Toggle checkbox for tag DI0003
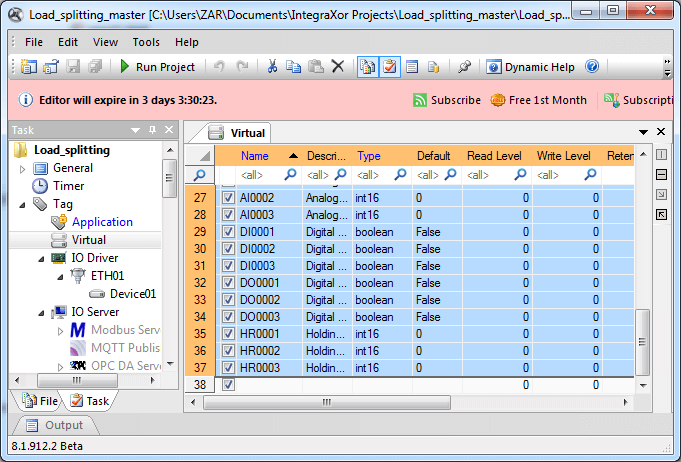This screenshot has width=681, height=462. click(228, 266)
